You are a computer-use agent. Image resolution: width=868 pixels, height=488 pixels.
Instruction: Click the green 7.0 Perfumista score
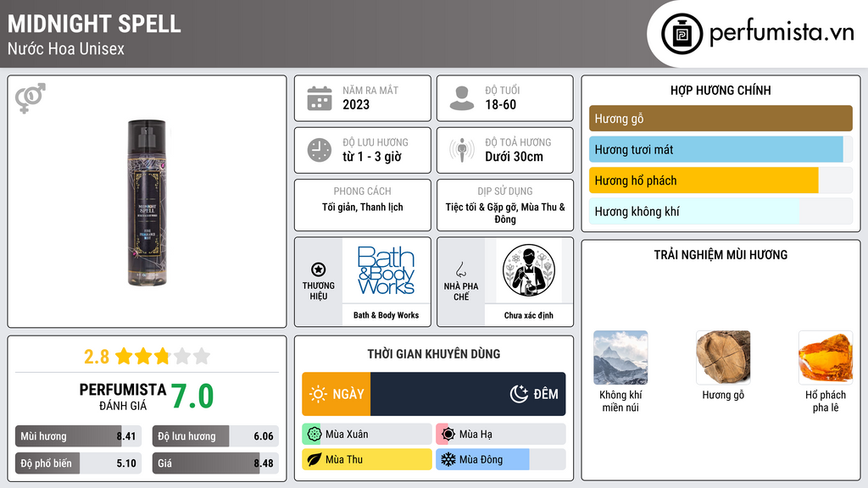(192, 396)
